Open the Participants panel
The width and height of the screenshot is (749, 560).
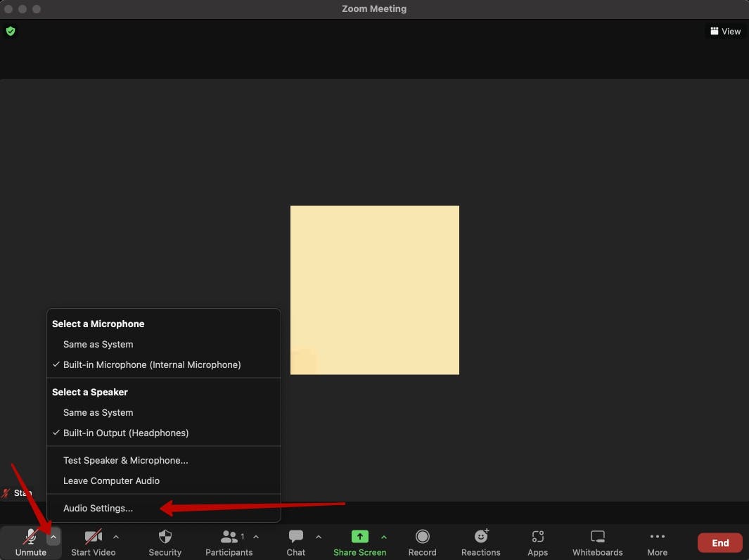[229, 537]
